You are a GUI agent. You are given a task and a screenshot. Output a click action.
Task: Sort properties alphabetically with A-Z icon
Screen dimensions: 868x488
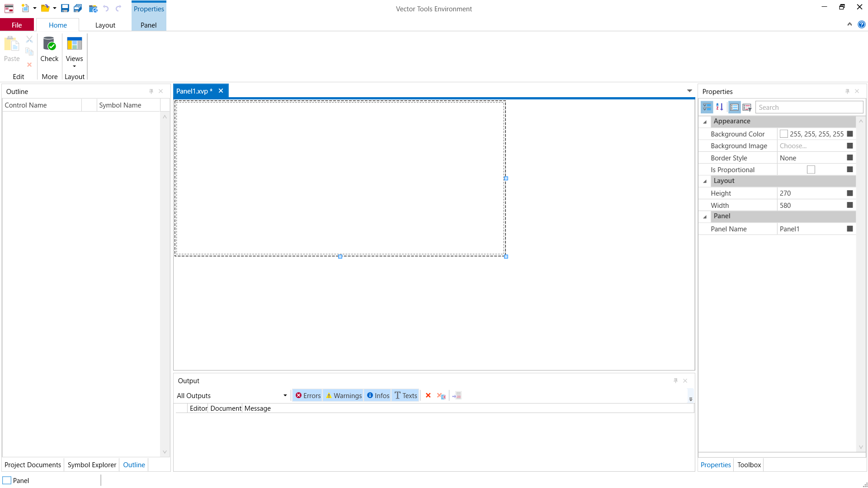(x=720, y=107)
